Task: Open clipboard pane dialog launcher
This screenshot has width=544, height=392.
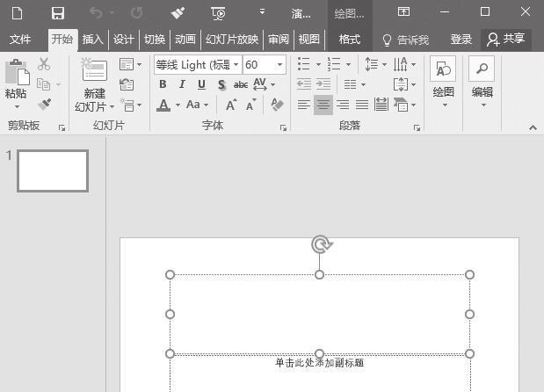Action: (x=62, y=128)
